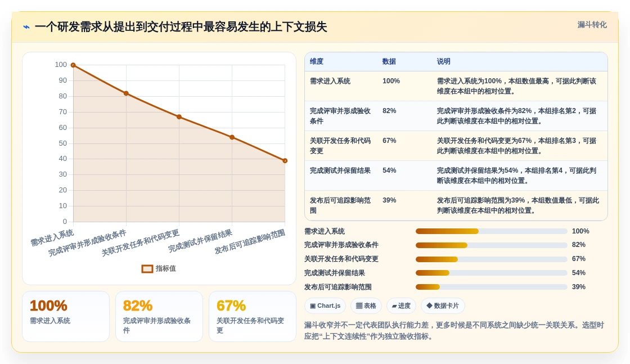Image resolution: width=630 pixels, height=364 pixels.
Task: Select the 进度 chip
Action: (x=401, y=305)
